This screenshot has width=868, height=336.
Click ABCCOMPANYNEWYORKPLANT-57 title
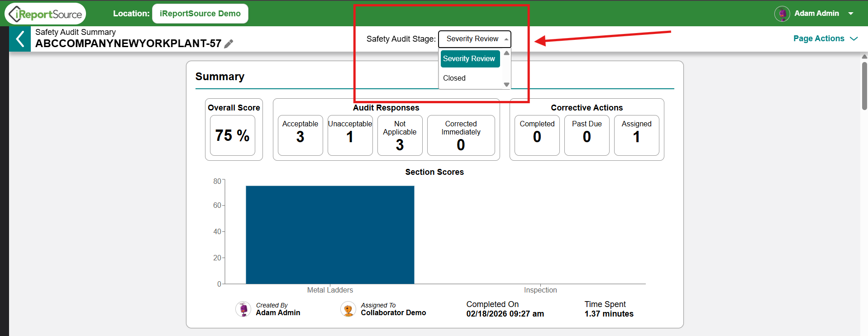[128, 43]
